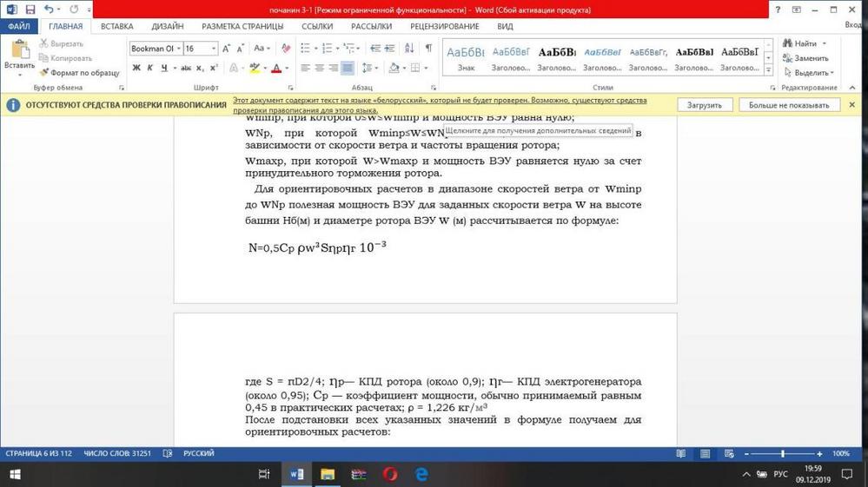Click the zoom slider in status bar
The width and height of the screenshot is (868, 487).
pyautogui.click(x=782, y=453)
